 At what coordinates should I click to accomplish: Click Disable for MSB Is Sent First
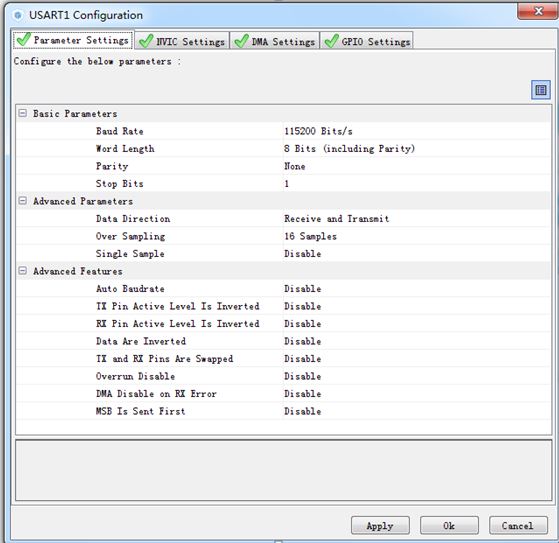[302, 411]
